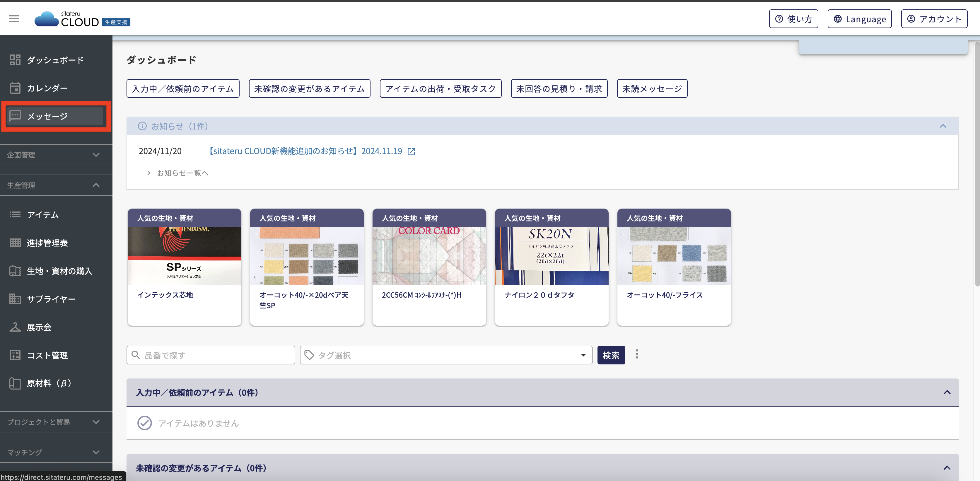Open ナイロン２０ｄタフタ card
Viewport: 980px width, 481px height.
pos(552,267)
